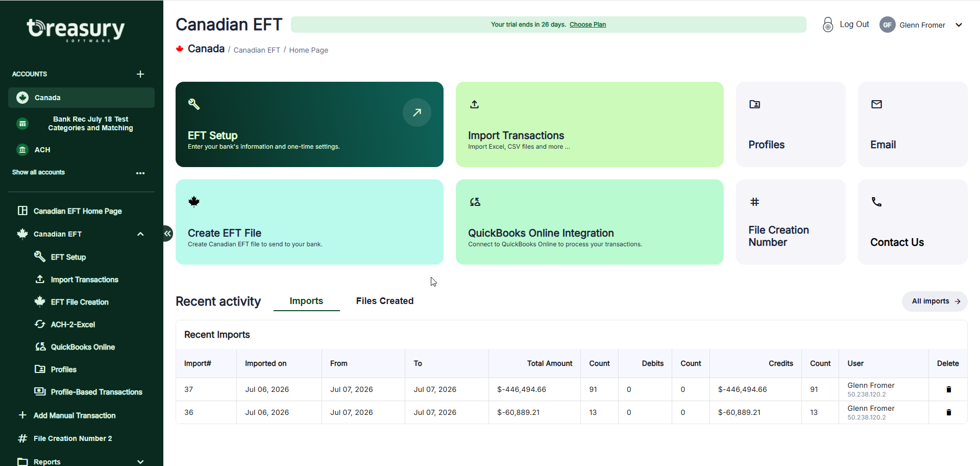Click hash icon on File Creation Number card
The image size is (980, 466).
pyautogui.click(x=754, y=202)
